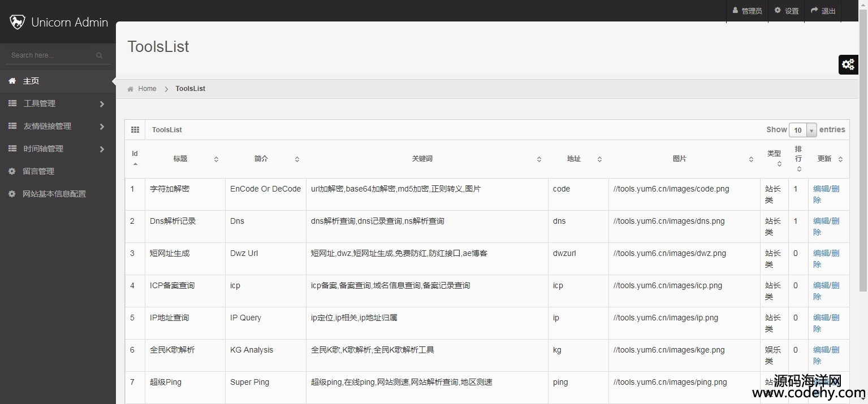Select the KG Analysis description cell

click(x=265, y=355)
